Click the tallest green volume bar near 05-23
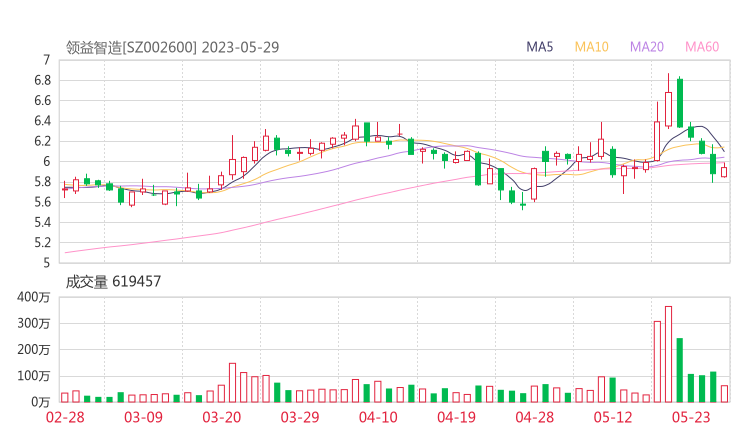 click(680, 370)
